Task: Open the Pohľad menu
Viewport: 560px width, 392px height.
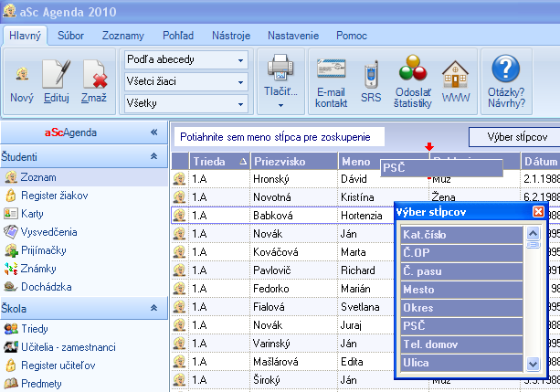Action: point(178,36)
